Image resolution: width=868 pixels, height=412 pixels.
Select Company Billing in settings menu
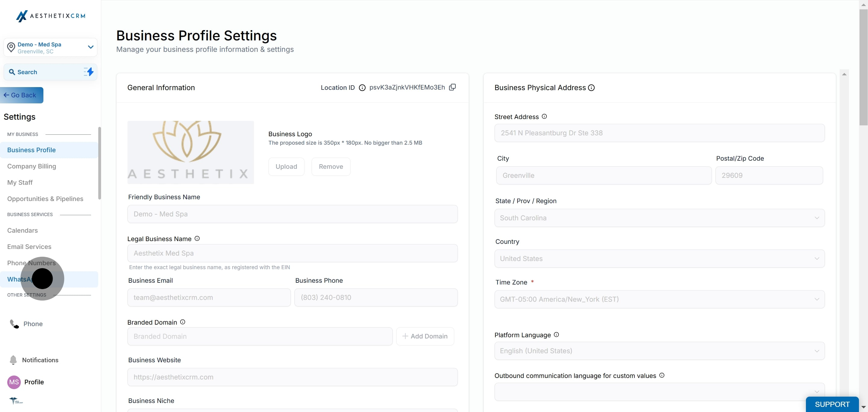[x=32, y=166]
